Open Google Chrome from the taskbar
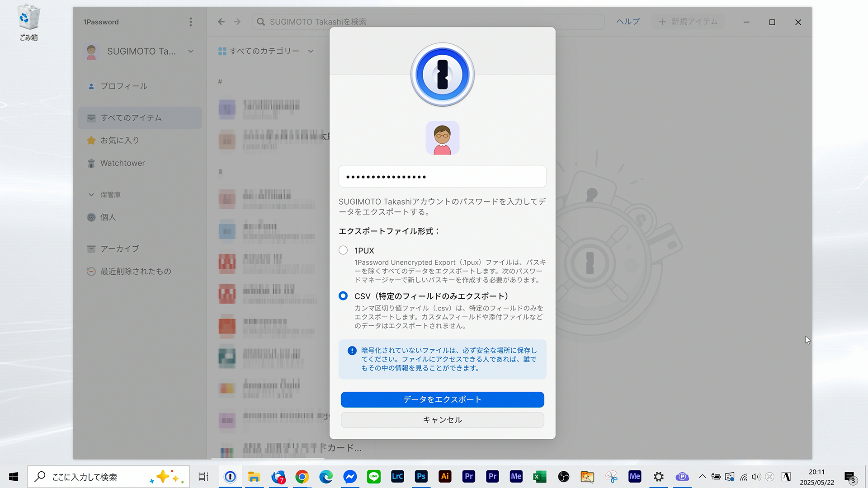This screenshot has width=868, height=488. click(x=302, y=477)
